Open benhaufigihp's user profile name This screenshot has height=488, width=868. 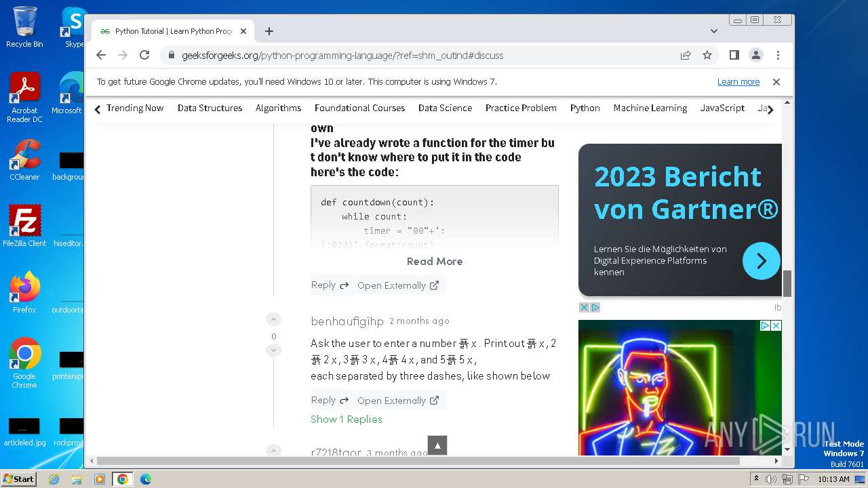click(x=347, y=321)
